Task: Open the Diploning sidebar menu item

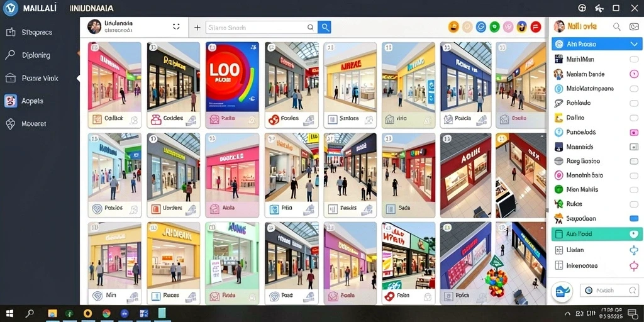Action: [x=36, y=55]
